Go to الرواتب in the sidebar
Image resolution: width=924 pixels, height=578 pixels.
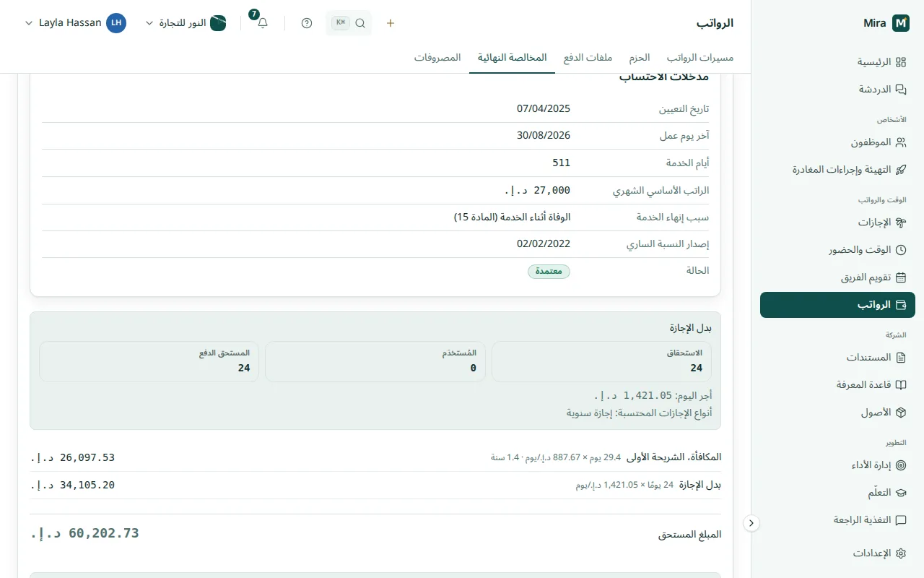[x=837, y=305]
